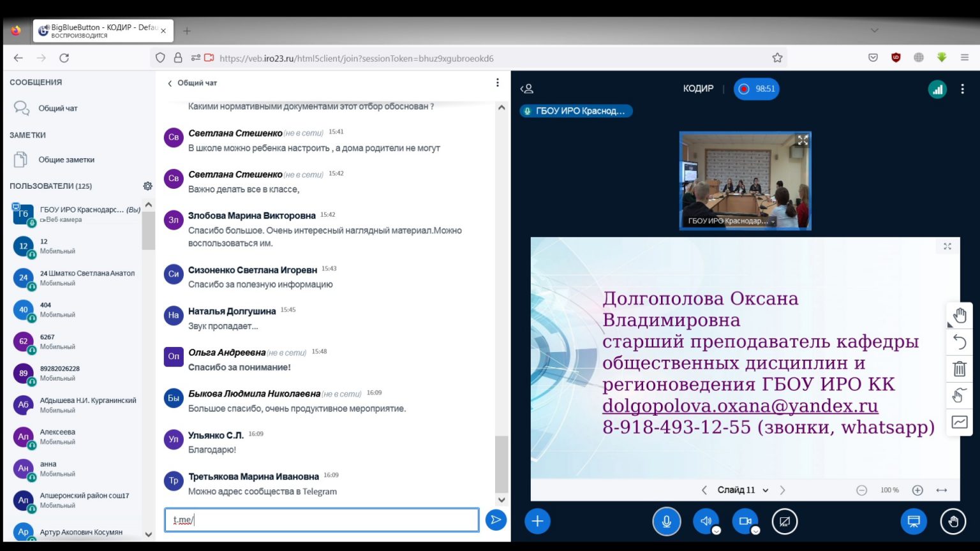Toggle the audio speaker button
The height and width of the screenshot is (551, 980).
click(x=706, y=522)
